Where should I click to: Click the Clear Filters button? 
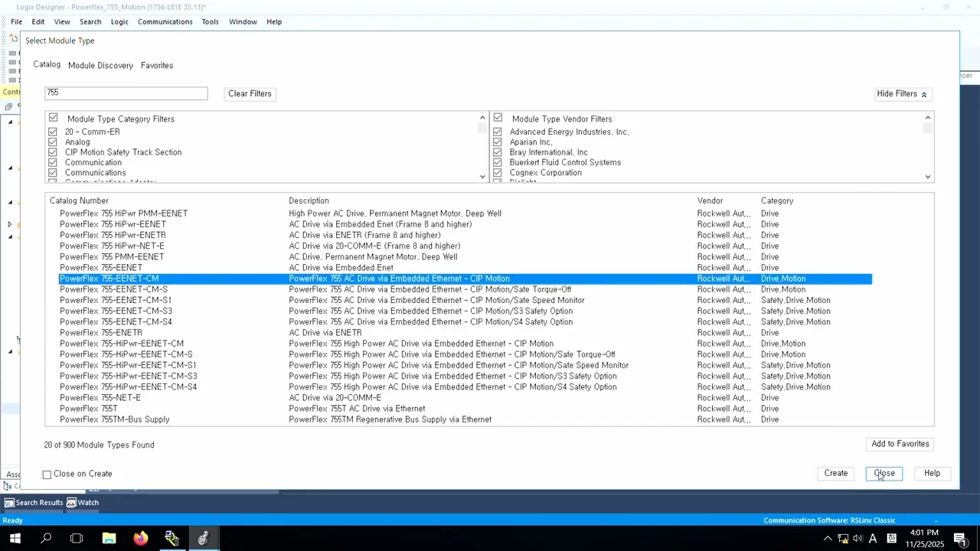[x=250, y=93]
